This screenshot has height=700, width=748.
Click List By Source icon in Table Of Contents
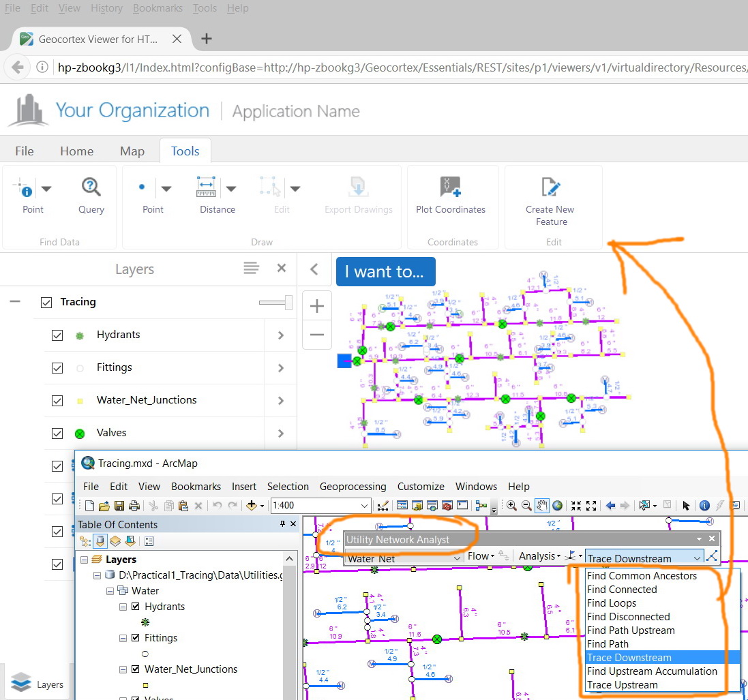(100, 541)
